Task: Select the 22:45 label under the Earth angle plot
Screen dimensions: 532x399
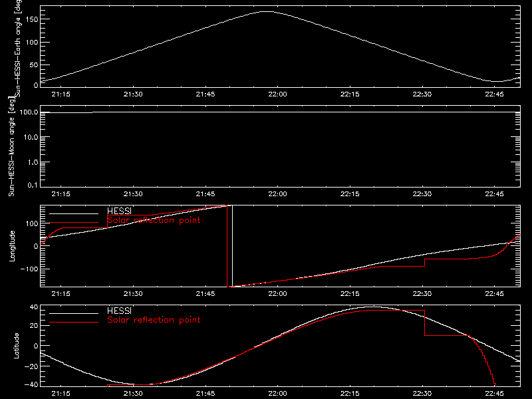Action: point(494,94)
